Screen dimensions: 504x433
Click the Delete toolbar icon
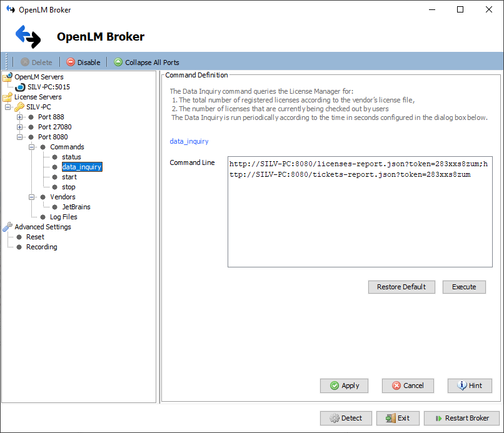coord(26,62)
